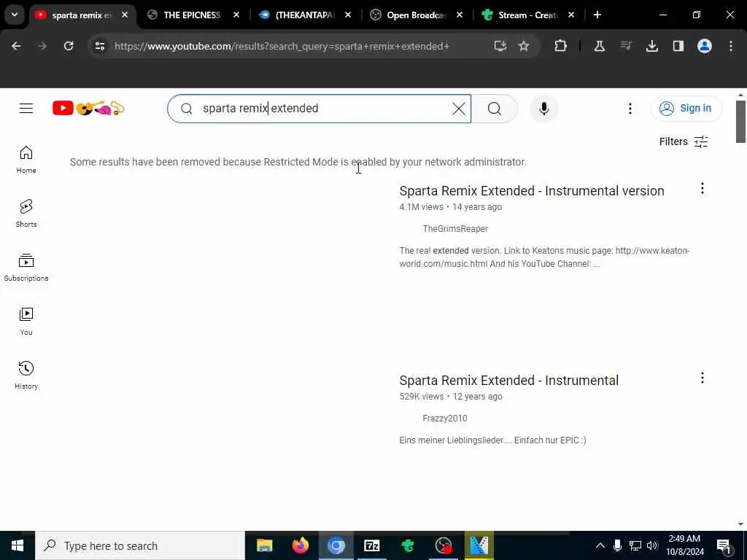This screenshot has height=560, width=747.
Task: Go back in browser
Action: click(16, 46)
